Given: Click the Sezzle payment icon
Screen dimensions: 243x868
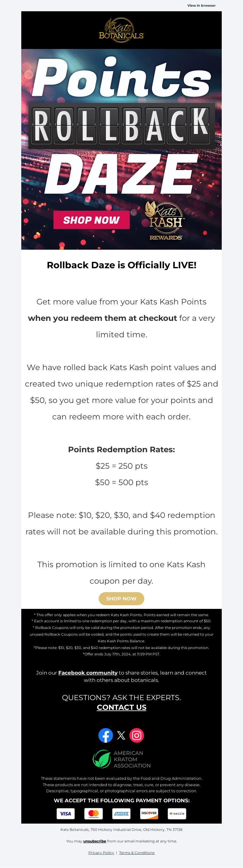Looking at the screenshot, I should tap(177, 814).
